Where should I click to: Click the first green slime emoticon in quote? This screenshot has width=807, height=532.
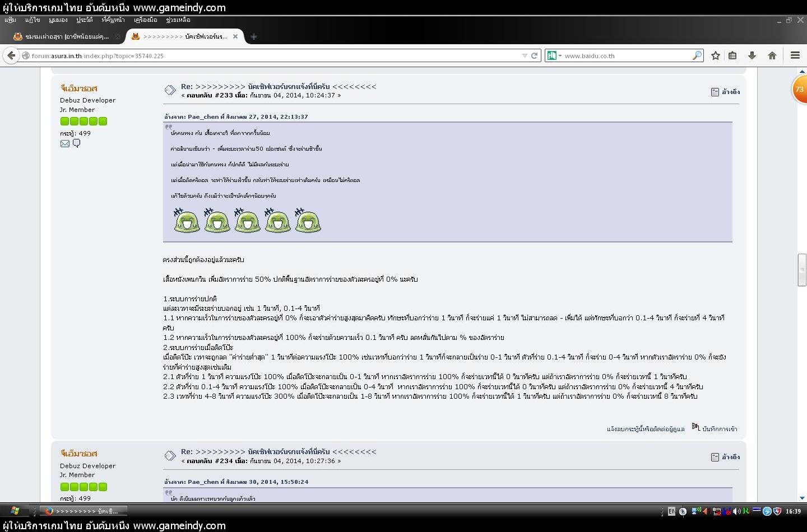click(187, 220)
